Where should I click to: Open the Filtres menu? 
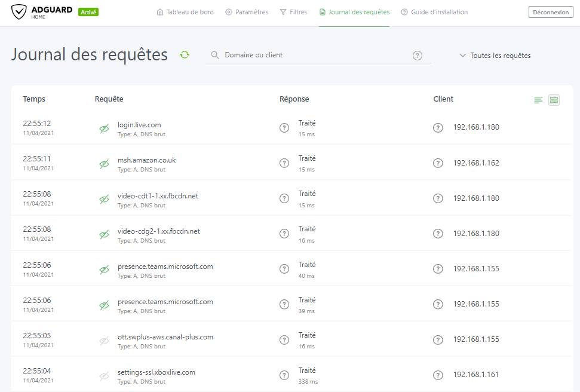click(x=294, y=12)
